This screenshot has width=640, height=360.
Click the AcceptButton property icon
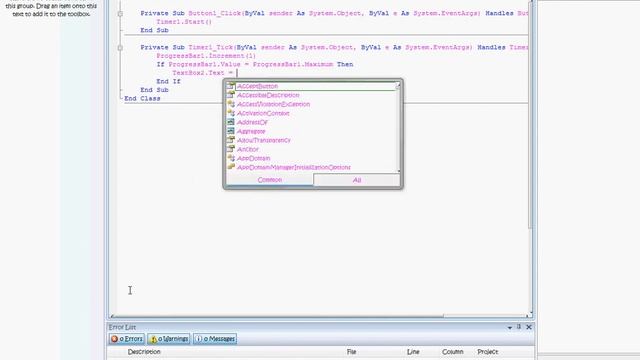click(231, 86)
